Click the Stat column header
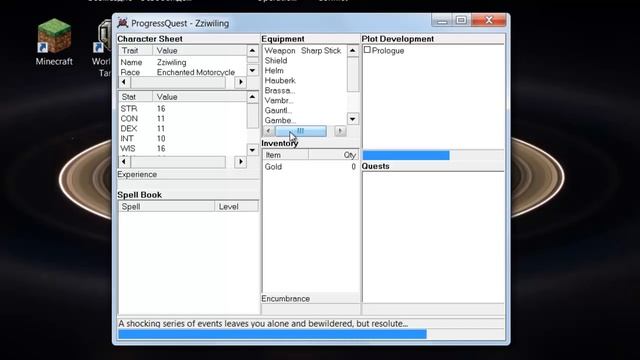The image size is (640, 360). tap(136, 97)
